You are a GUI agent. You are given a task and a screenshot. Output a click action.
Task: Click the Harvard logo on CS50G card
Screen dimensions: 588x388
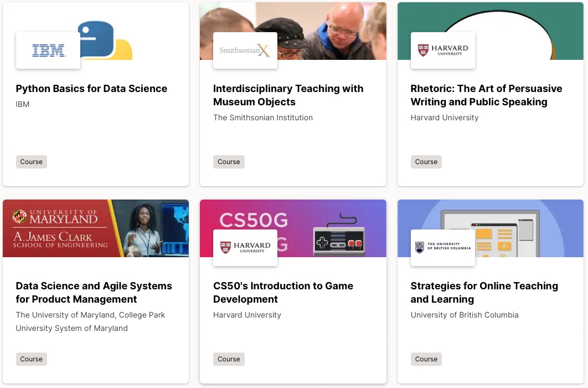click(245, 247)
